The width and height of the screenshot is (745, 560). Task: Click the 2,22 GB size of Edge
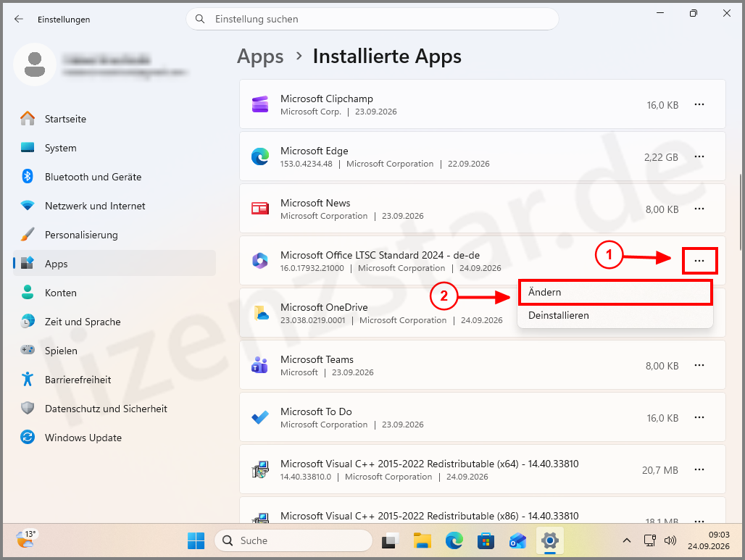(x=661, y=157)
